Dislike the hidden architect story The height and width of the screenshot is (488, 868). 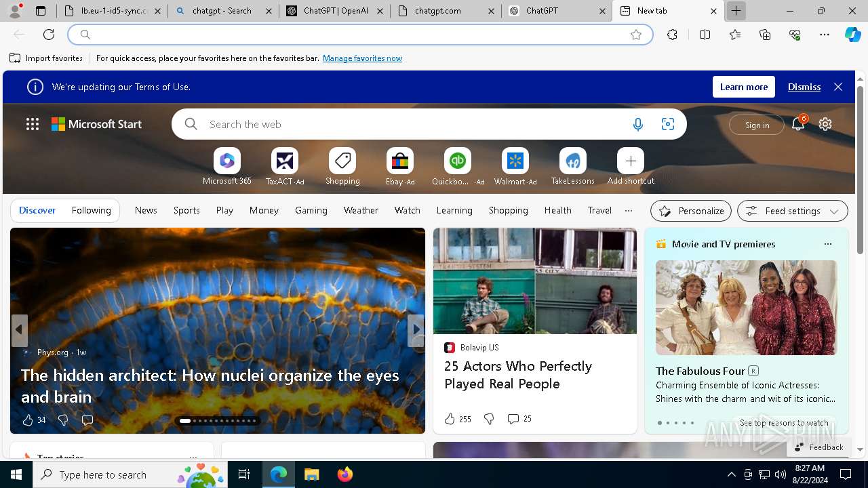63,420
